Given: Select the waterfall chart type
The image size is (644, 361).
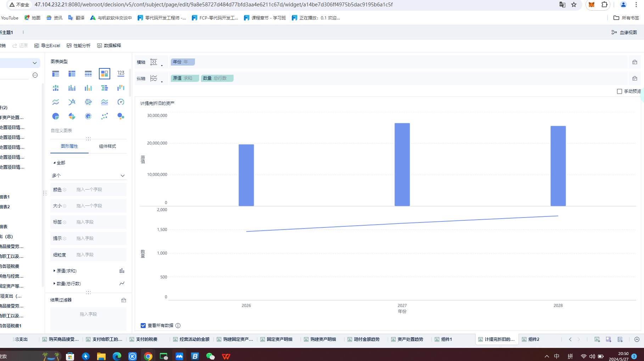Looking at the screenshot, I should pyautogui.click(x=121, y=88).
